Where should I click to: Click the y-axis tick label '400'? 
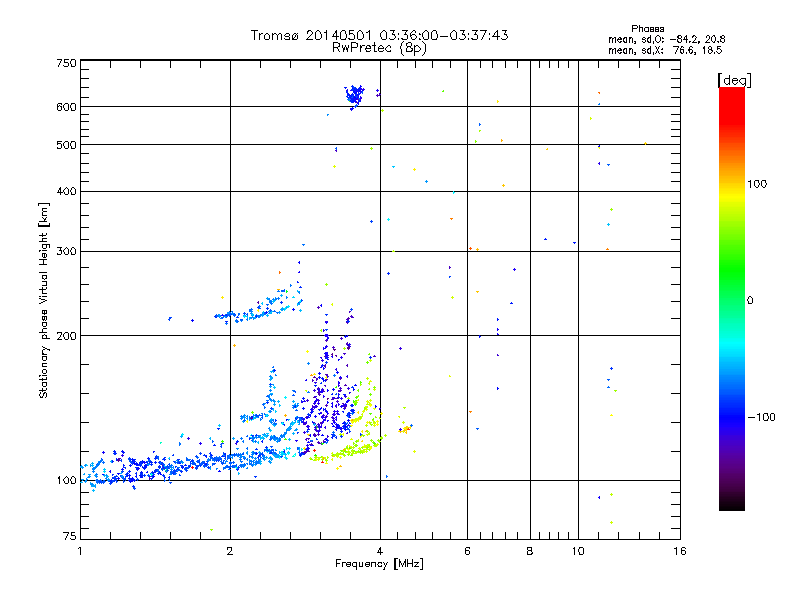[x=66, y=192]
